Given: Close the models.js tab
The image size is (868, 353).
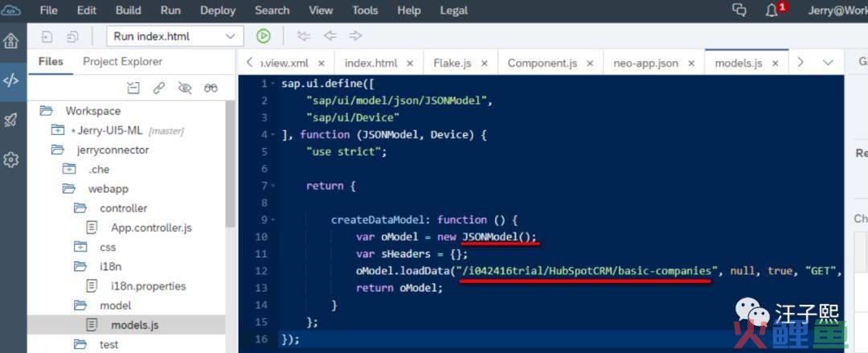Looking at the screenshot, I should point(776,64).
